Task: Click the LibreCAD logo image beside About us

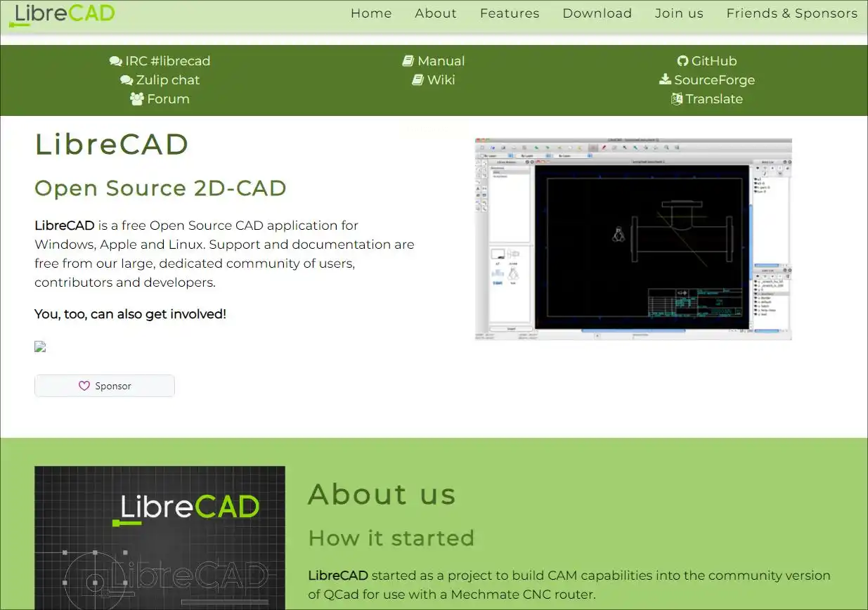Action: (x=160, y=538)
